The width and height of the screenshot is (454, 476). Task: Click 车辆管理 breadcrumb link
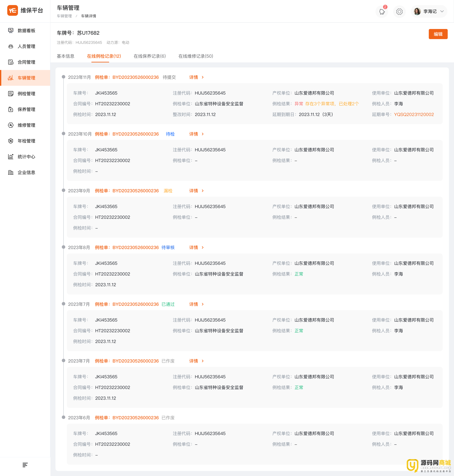[x=64, y=16]
